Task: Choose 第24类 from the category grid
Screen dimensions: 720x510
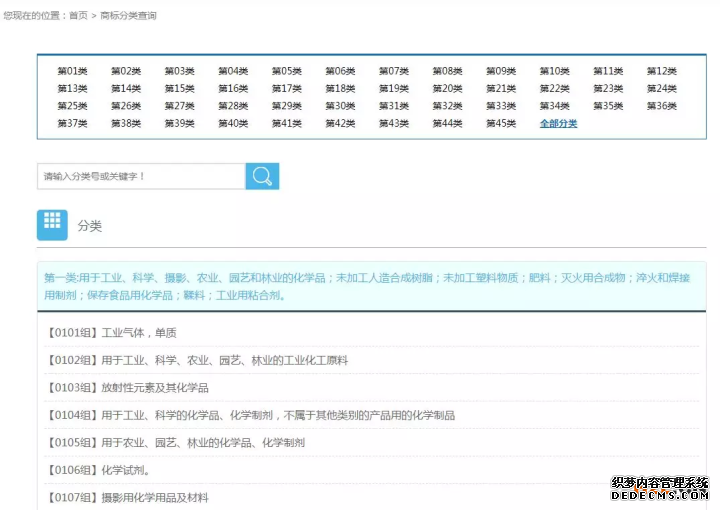Action: [x=661, y=88]
